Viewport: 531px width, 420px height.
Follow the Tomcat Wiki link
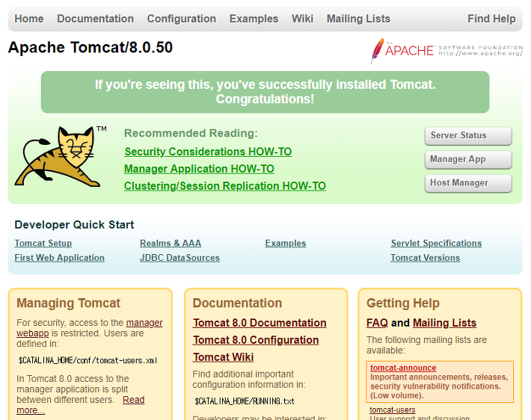click(x=223, y=357)
